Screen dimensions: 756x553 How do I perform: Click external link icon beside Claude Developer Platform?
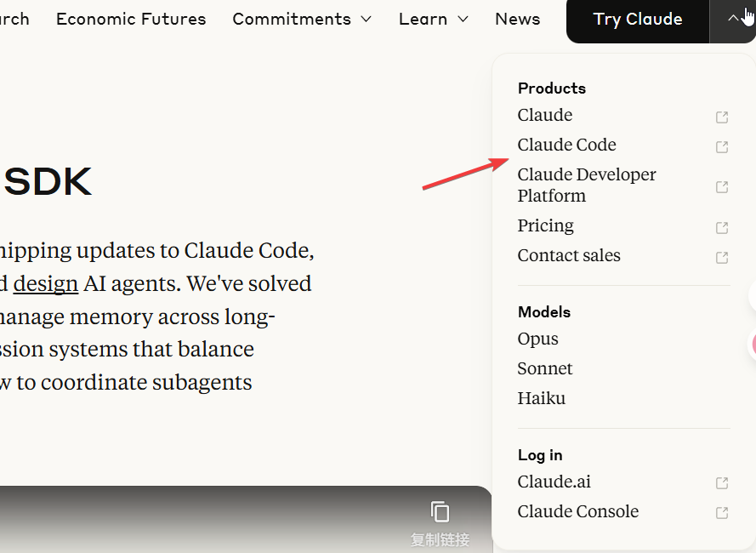pyautogui.click(x=721, y=186)
